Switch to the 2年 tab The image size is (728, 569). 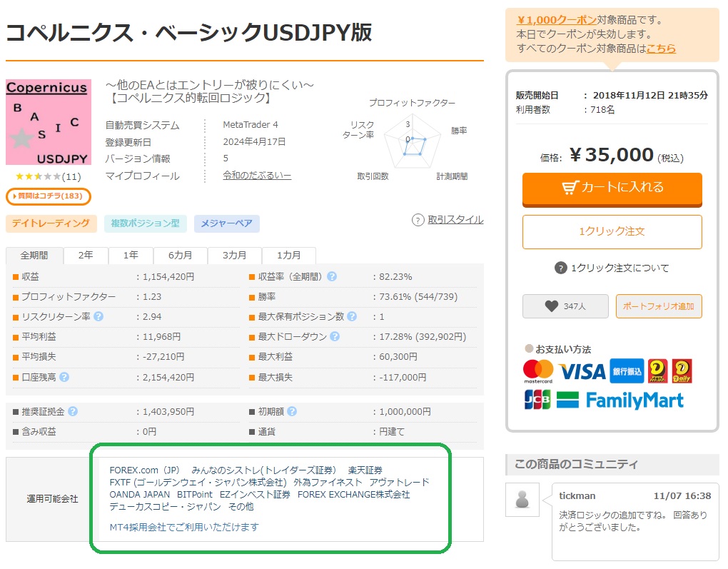pyautogui.click(x=86, y=256)
